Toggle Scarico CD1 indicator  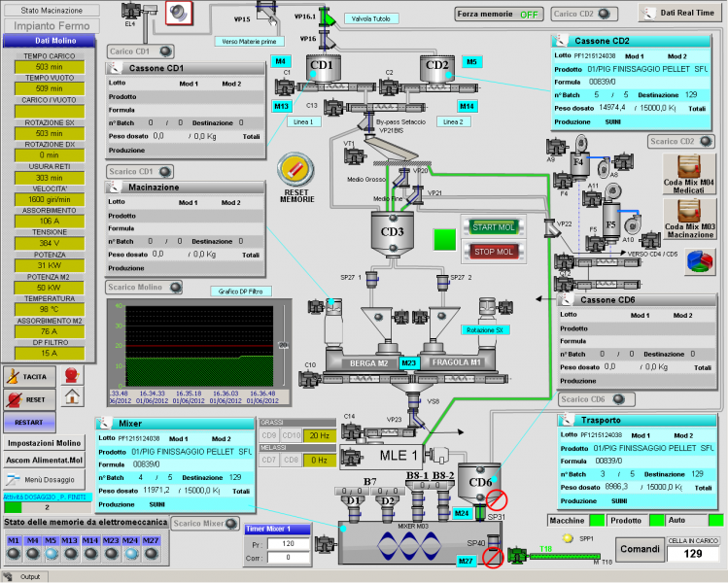pyautogui.click(x=140, y=171)
